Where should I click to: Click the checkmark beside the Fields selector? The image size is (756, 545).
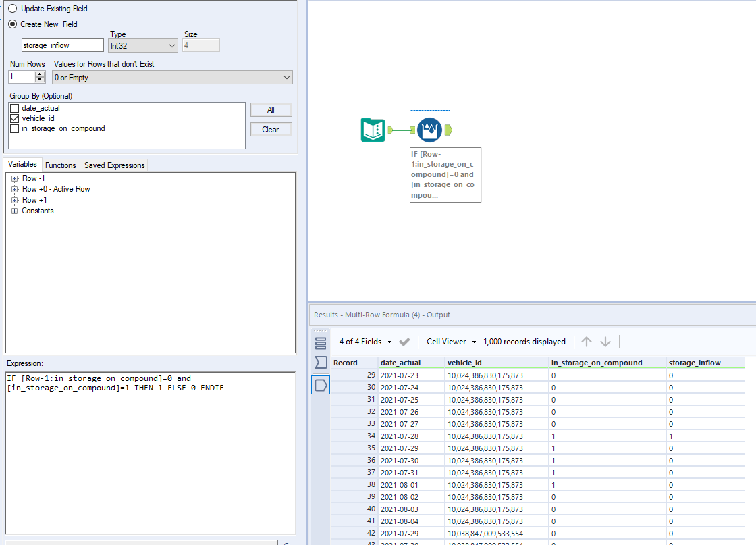404,342
